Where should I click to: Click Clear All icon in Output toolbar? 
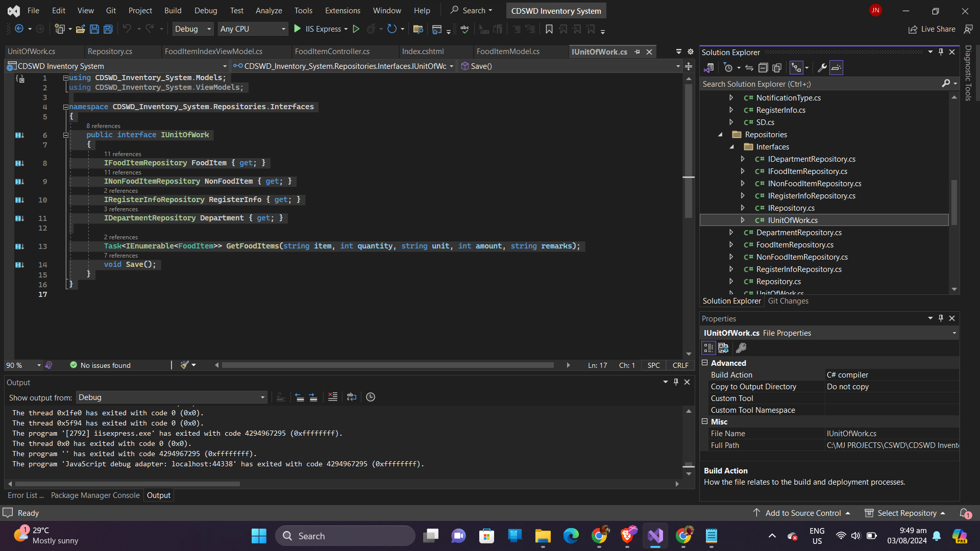tap(333, 397)
